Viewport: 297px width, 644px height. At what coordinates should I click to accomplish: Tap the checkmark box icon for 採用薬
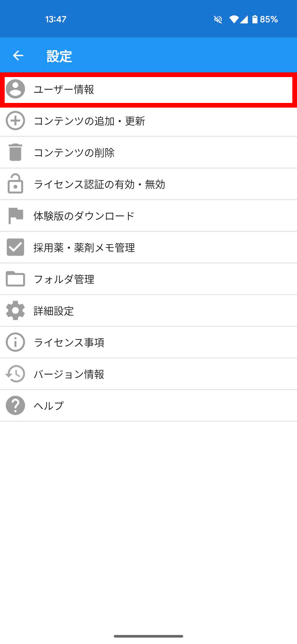(15, 247)
